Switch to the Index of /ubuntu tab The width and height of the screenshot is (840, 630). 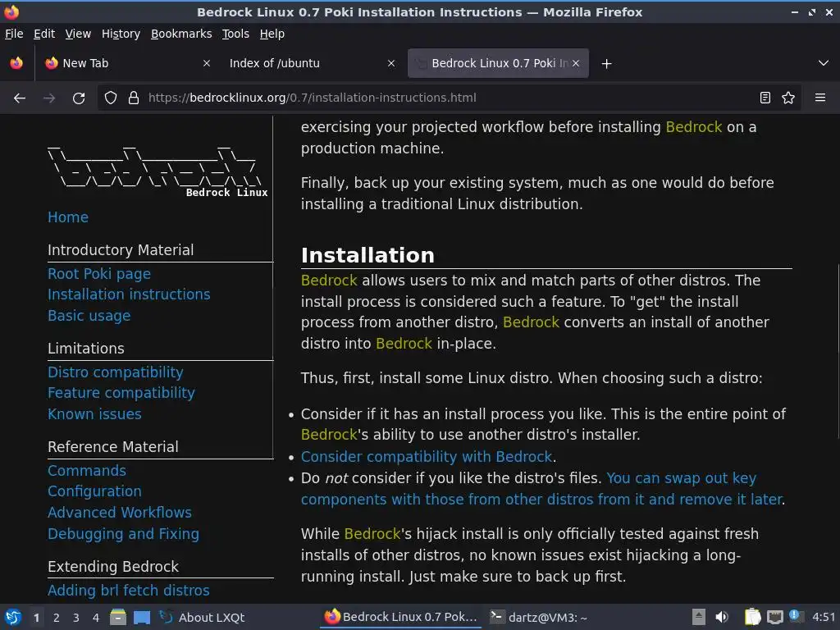tap(312, 63)
